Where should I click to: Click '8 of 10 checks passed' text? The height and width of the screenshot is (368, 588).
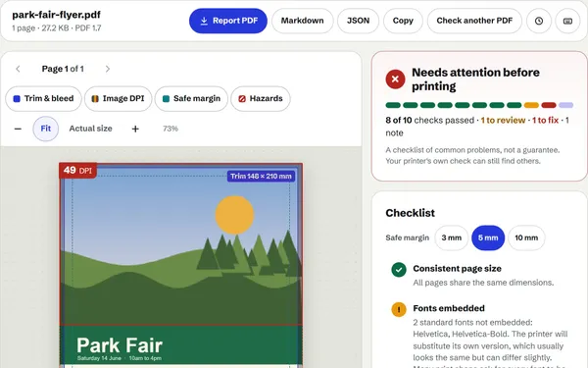[430, 120]
